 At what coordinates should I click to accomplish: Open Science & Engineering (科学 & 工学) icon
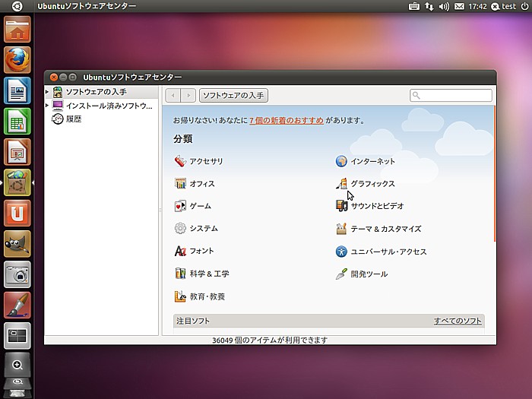coord(180,274)
